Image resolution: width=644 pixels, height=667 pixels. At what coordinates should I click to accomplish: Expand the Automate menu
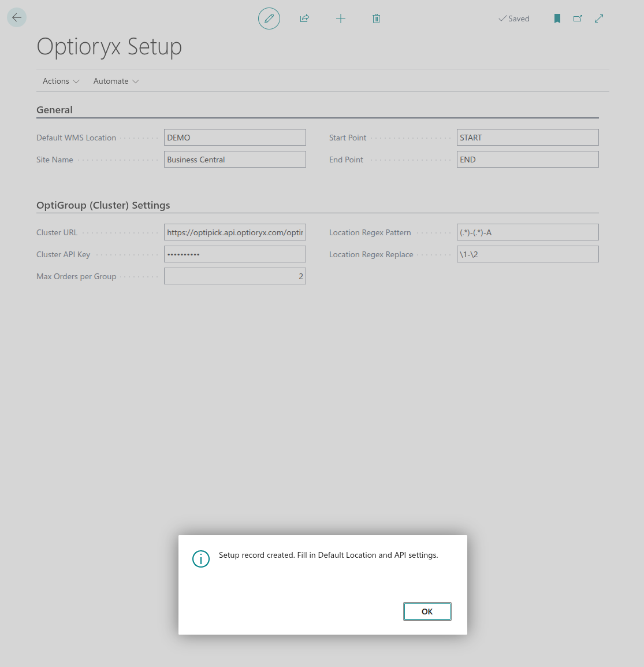pos(116,81)
